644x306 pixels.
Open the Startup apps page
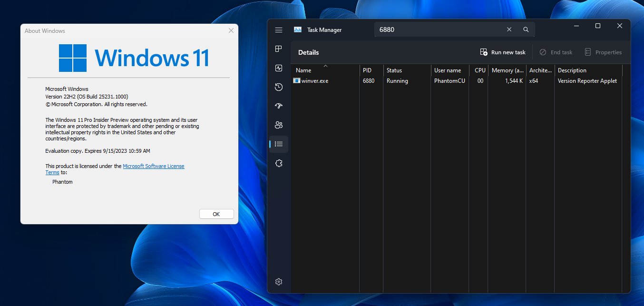pos(279,106)
